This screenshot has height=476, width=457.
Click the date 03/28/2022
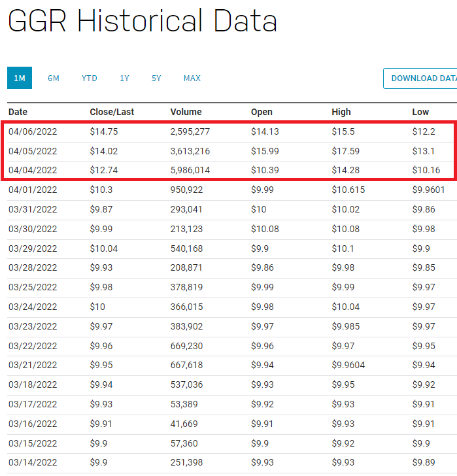coord(33,267)
